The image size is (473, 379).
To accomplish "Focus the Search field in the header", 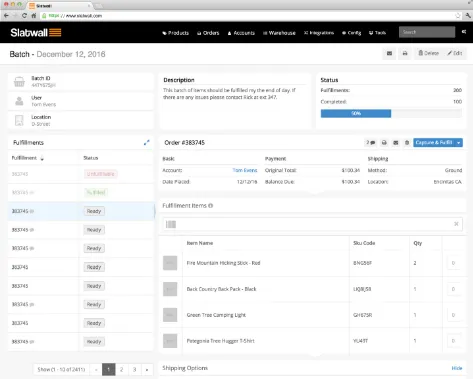I will 427,32.
